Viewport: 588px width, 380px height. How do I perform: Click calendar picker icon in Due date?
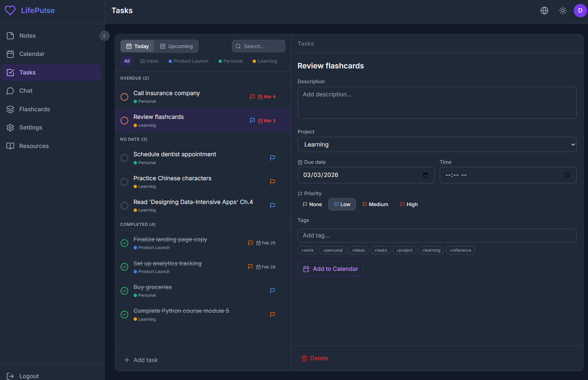point(425,175)
